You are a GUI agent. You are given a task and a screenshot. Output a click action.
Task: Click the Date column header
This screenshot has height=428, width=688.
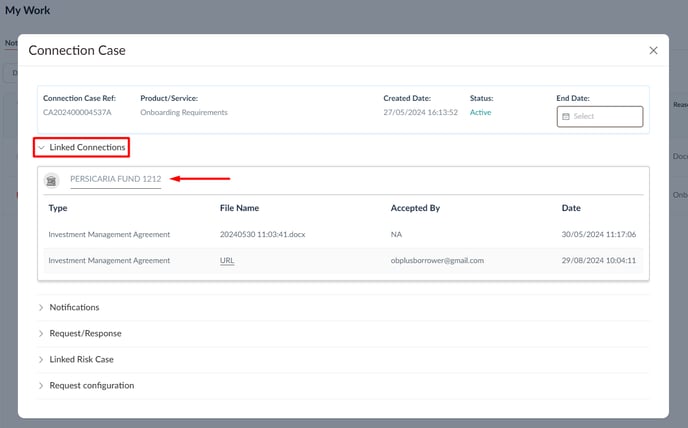[571, 208]
